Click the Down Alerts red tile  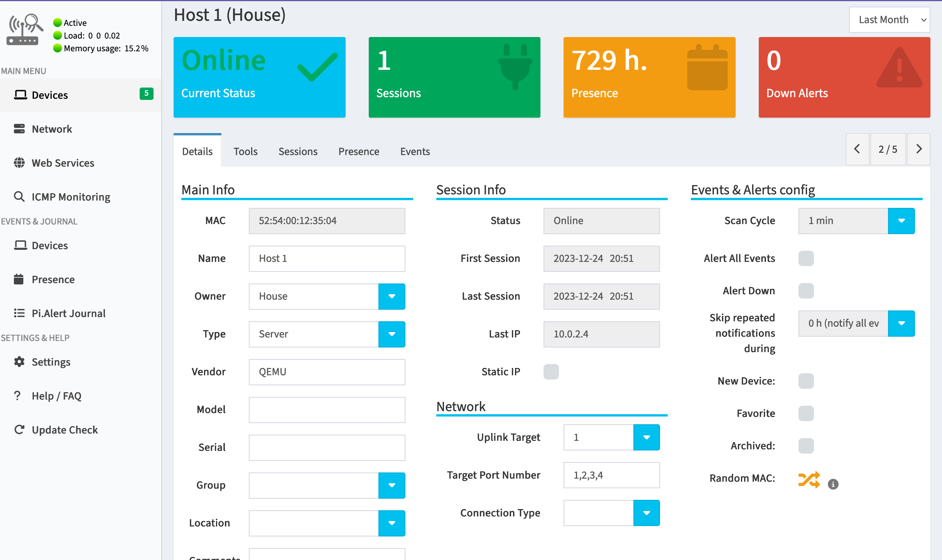tap(844, 77)
